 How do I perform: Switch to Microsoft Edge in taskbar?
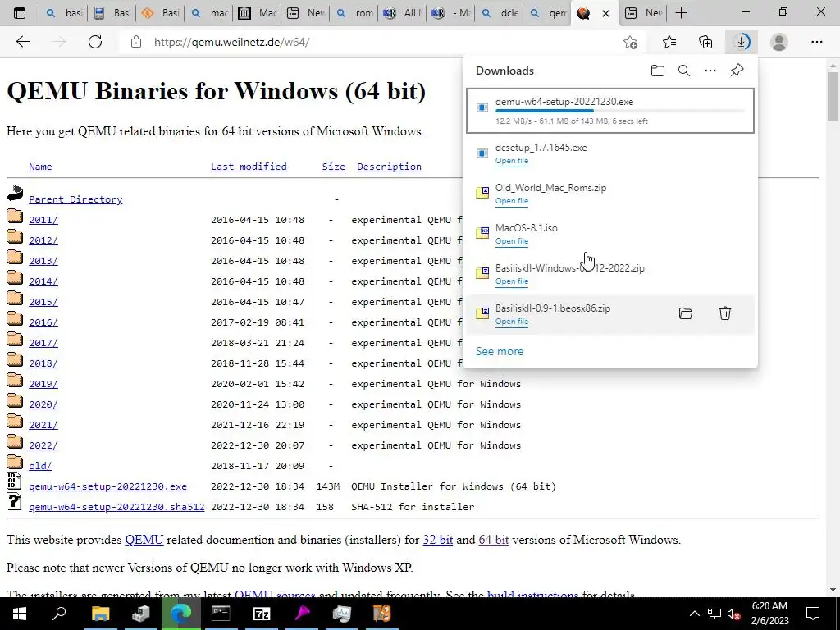tap(180, 614)
